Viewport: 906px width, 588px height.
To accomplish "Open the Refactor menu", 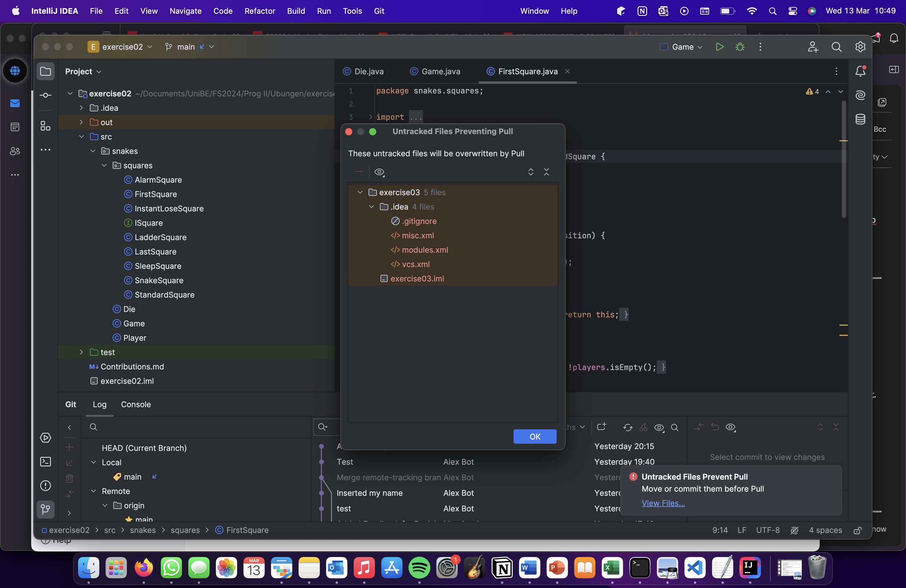I will click(x=260, y=11).
